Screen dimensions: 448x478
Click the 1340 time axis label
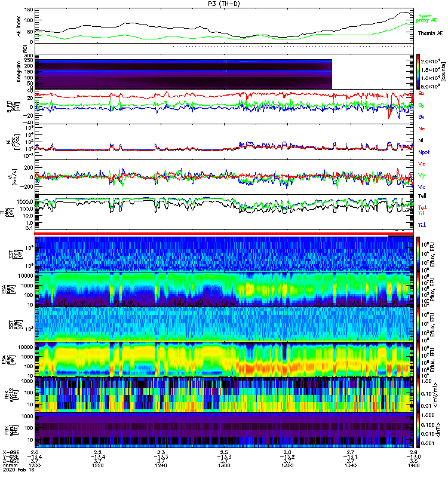point(351,465)
